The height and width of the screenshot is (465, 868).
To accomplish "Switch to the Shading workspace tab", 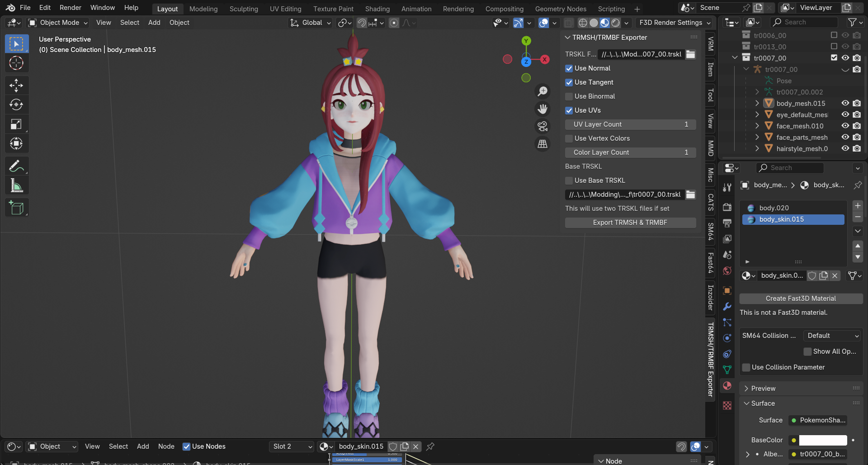I will 377,9.
